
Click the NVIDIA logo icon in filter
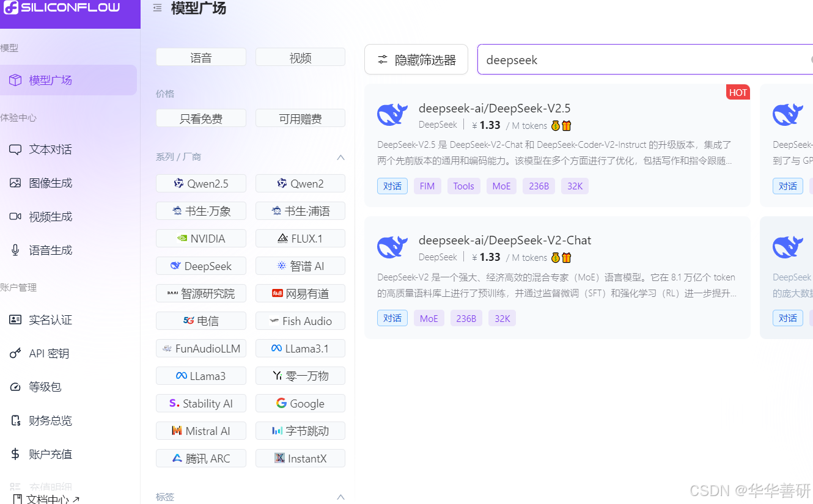pyautogui.click(x=182, y=238)
